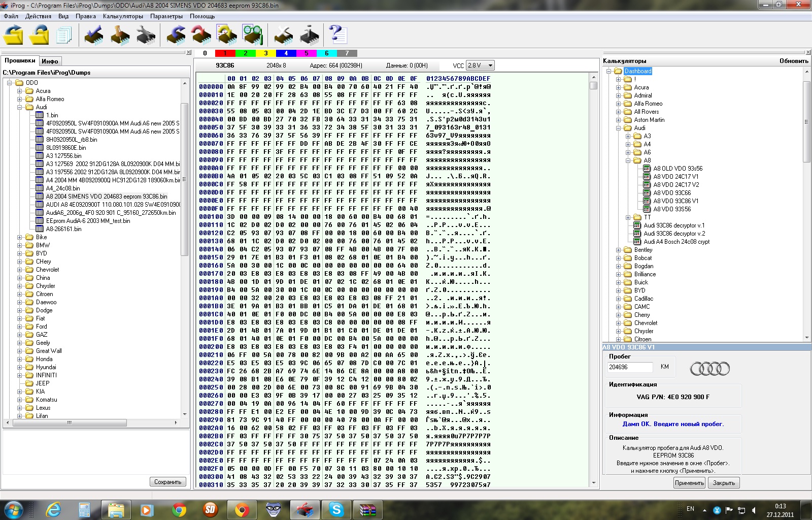The width and height of the screenshot is (812, 520).
Task: Click the chip with pushpin icon
Action: point(120,35)
